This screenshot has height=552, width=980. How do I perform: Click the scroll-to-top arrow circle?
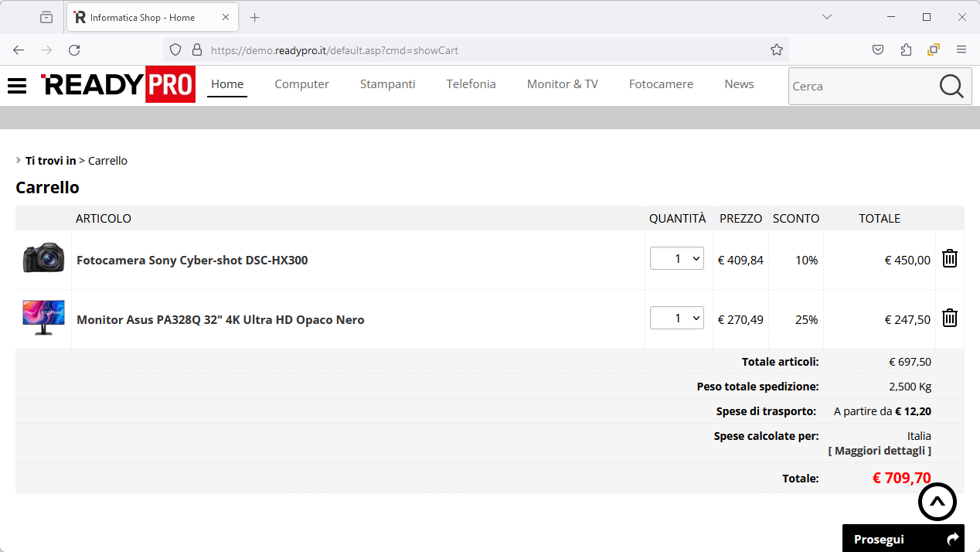(937, 502)
